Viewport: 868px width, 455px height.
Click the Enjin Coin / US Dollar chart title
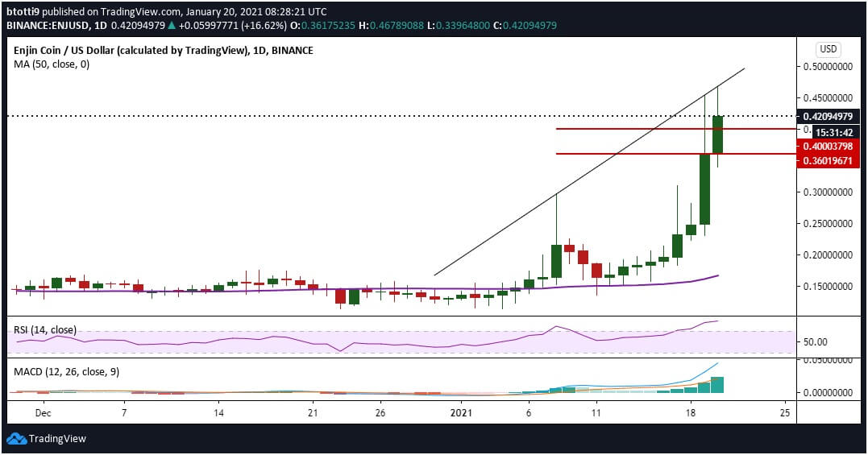[164, 50]
